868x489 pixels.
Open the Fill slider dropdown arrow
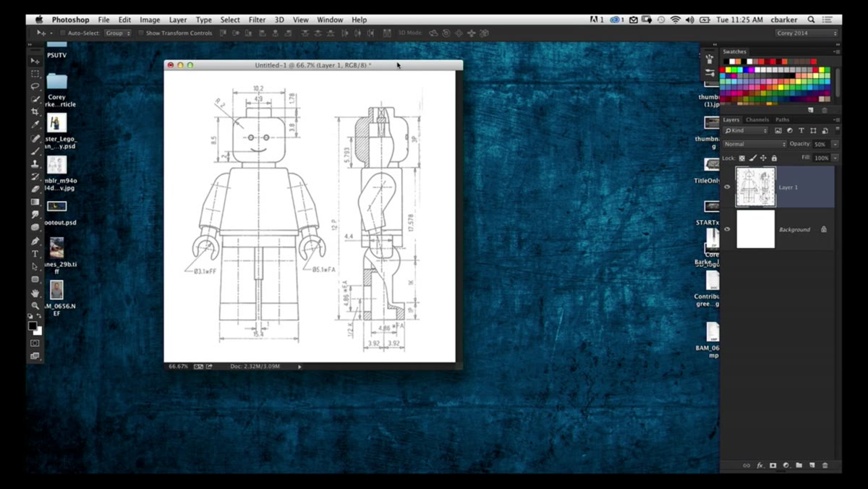pos(835,158)
